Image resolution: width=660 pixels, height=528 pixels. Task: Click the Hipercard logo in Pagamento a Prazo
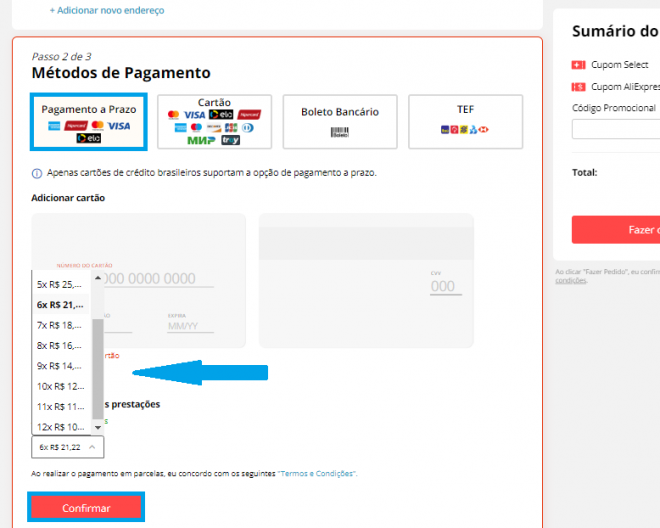[x=76, y=125]
